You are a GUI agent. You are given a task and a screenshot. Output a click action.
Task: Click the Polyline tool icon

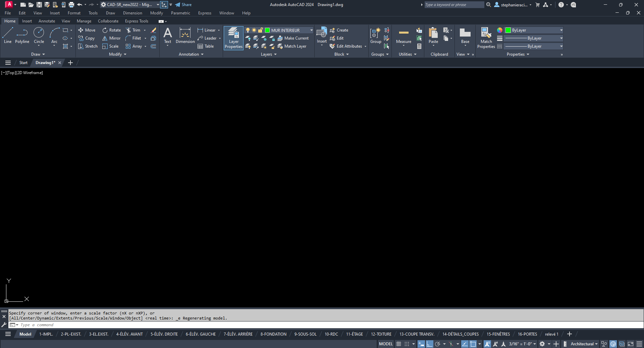(x=22, y=33)
